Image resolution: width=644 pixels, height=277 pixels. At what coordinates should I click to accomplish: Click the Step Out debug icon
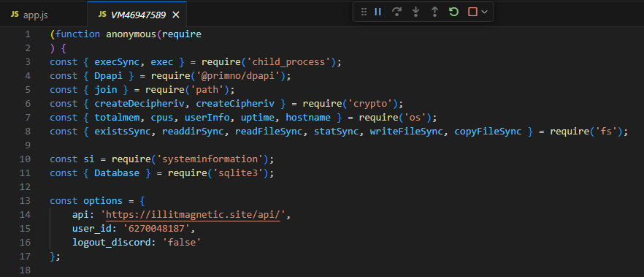point(434,12)
